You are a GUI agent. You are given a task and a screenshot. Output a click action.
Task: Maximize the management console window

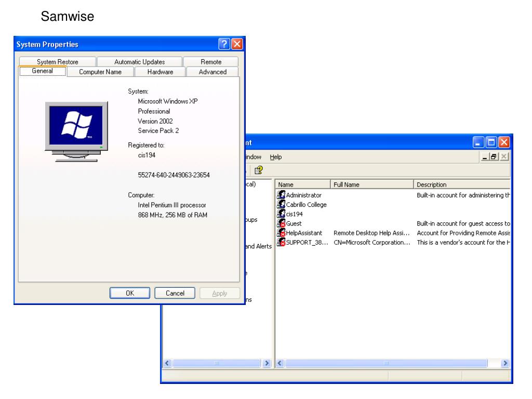click(491, 142)
